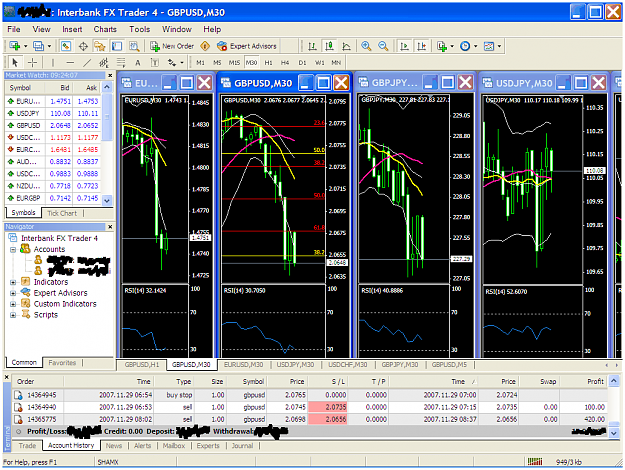Collapse the Accounts tree node

pos(13,250)
